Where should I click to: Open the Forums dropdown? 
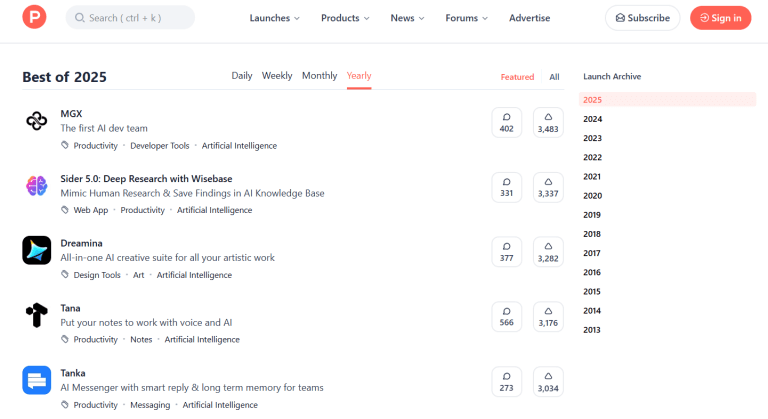[466, 18]
